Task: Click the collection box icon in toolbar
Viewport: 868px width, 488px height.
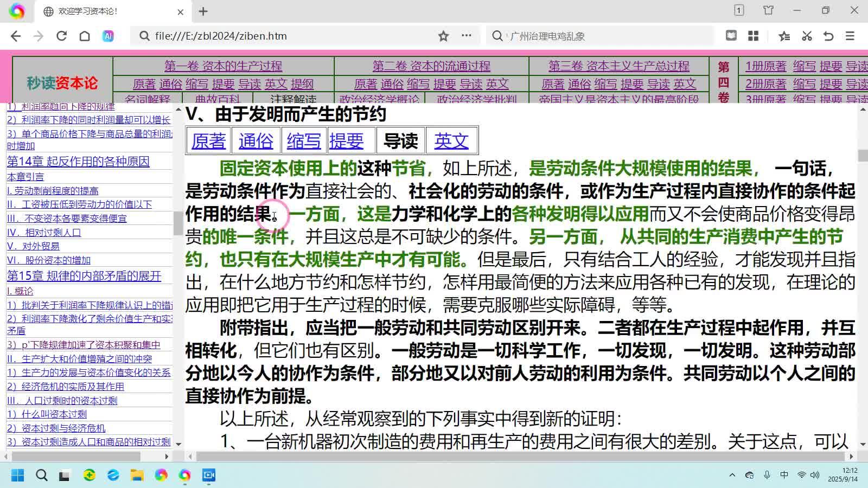Action: pyautogui.click(x=731, y=35)
